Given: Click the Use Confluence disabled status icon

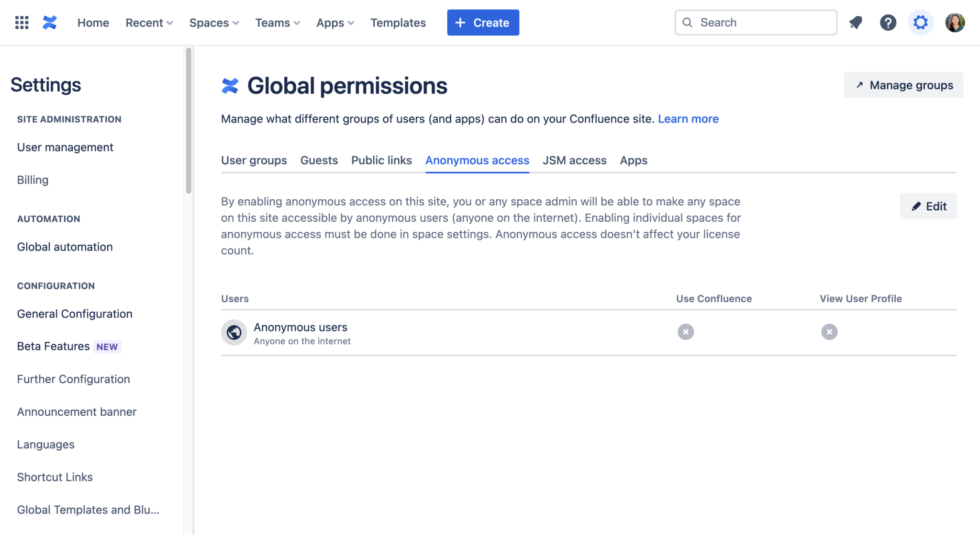Looking at the screenshot, I should pyautogui.click(x=686, y=332).
